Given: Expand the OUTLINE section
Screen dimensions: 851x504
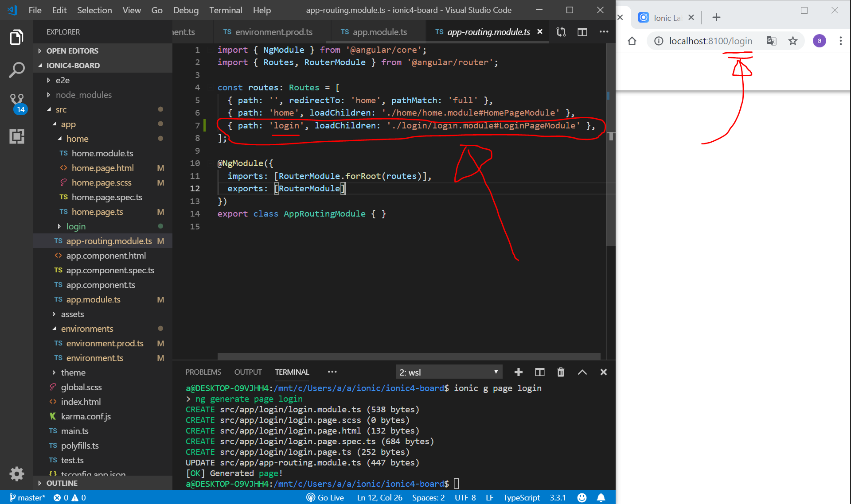Looking at the screenshot, I should 62,483.
